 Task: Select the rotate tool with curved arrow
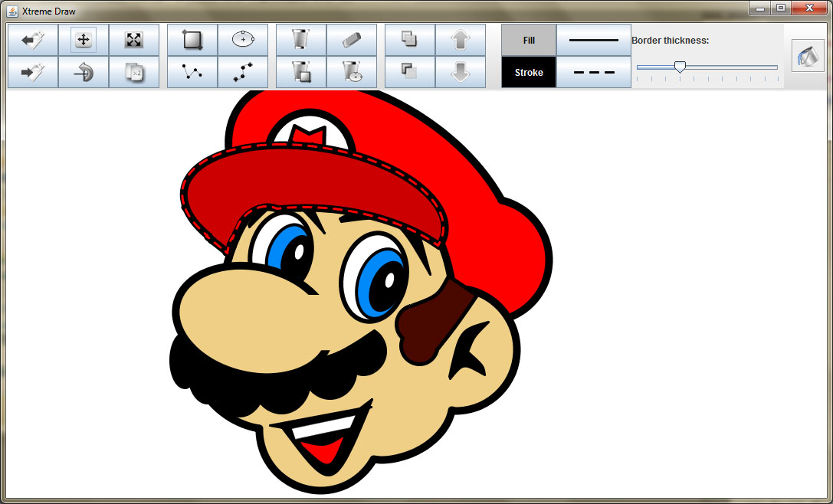pyautogui.click(x=84, y=72)
